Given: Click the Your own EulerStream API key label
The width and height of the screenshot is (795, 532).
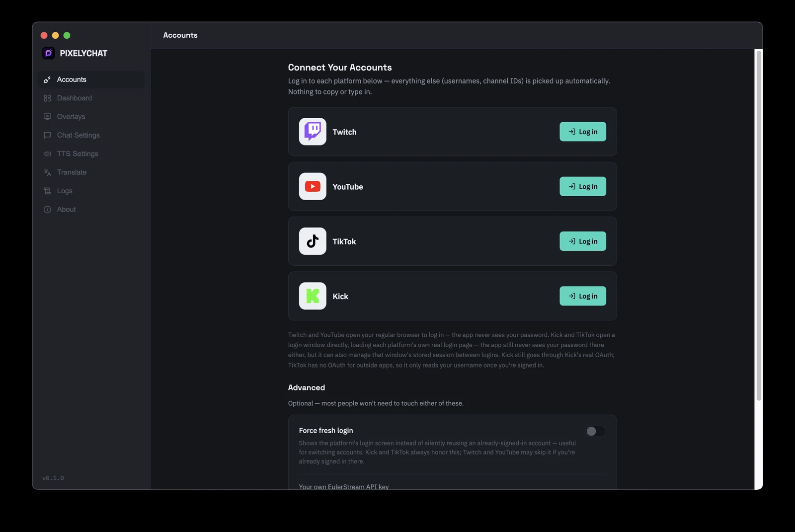Looking at the screenshot, I should point(344,486).
